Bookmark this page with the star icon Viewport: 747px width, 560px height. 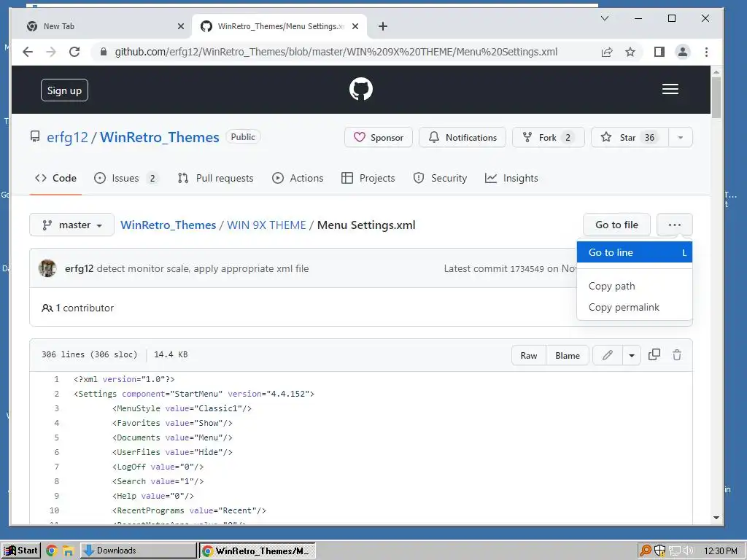tap(630, 52)
